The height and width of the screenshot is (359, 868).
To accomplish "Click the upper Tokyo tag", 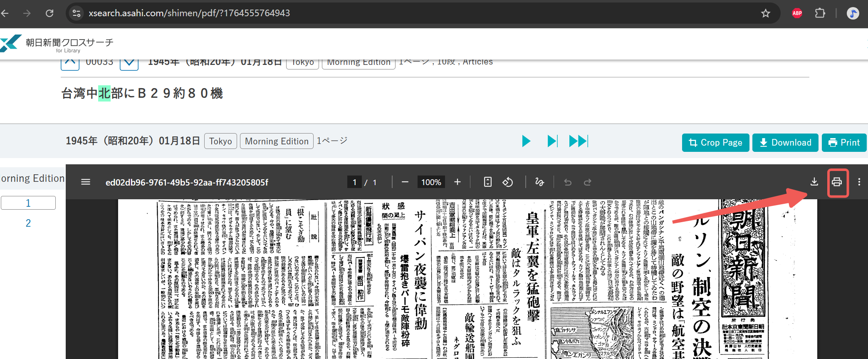I will 302,62.
